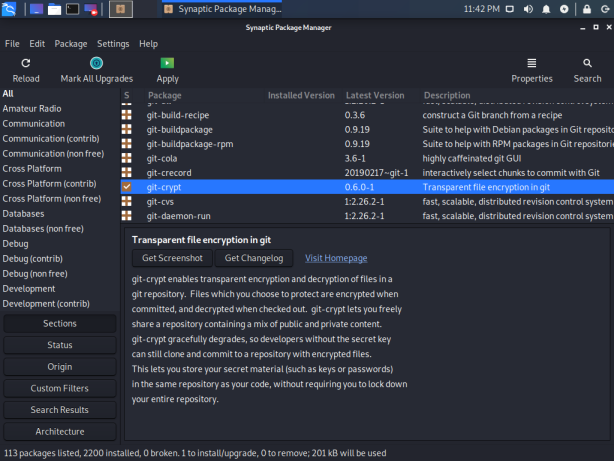Click the Synaptic Package Manager taskbar entry
614x461 pixels.
point(222,9)
